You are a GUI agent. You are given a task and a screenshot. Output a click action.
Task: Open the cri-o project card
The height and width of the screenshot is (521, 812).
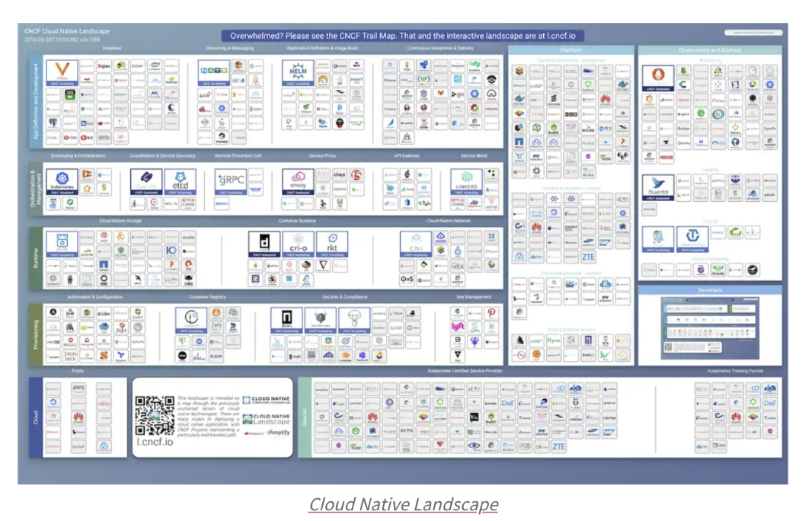click(x=298, y=245)
